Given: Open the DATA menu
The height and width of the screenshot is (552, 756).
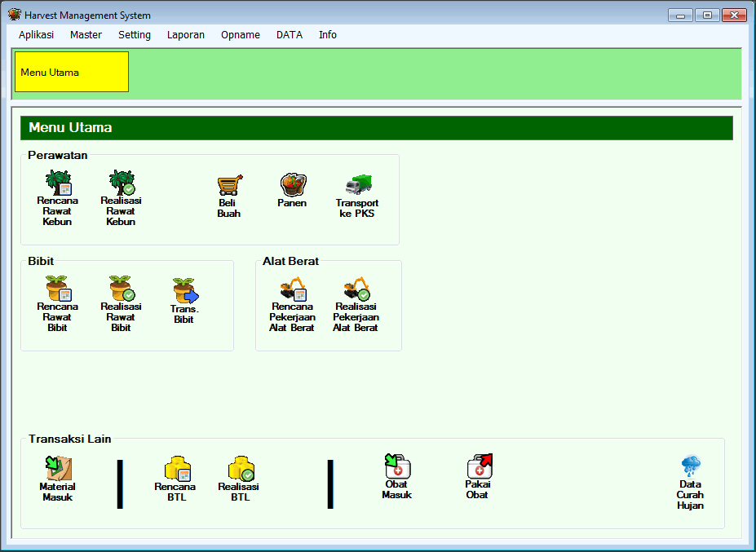Looking at the screenshot, I should [x=290, y=35].
